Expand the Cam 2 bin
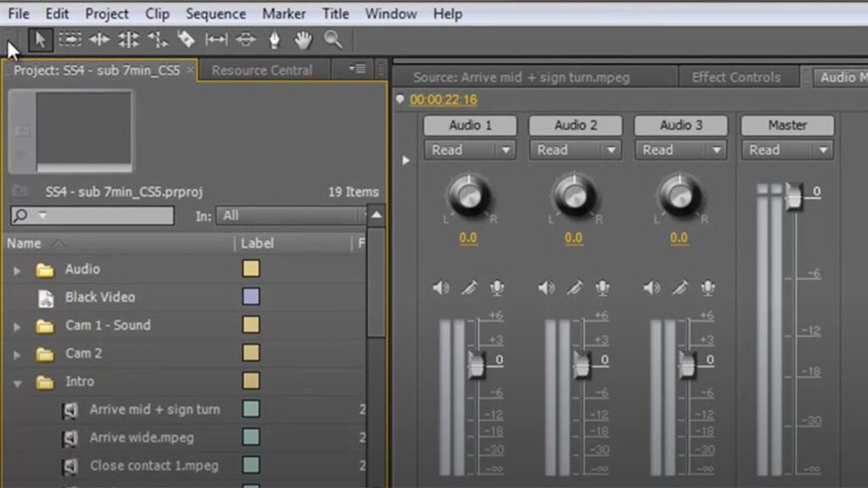868x488 pixels. (17, 355)
